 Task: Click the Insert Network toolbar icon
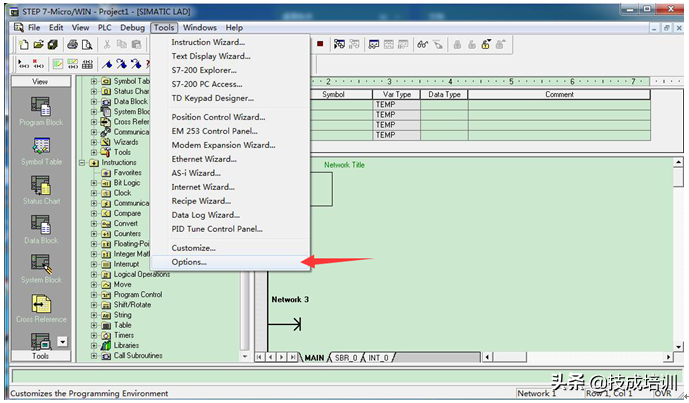point(24,64)
